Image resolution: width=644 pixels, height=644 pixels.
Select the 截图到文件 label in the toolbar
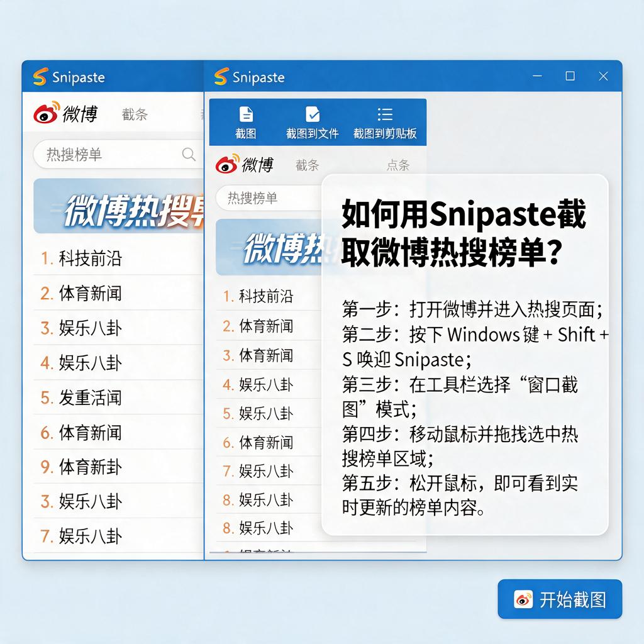[x=313, y=133]
